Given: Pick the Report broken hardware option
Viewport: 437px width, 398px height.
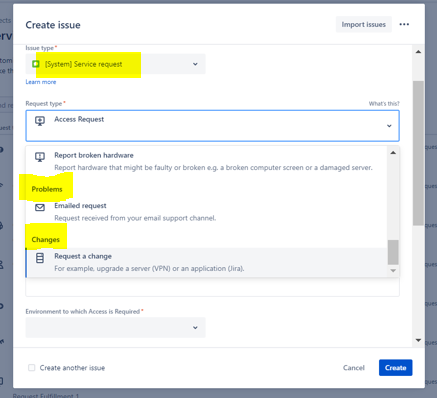Looking at the screenshot, I should [x=207, y=161].
